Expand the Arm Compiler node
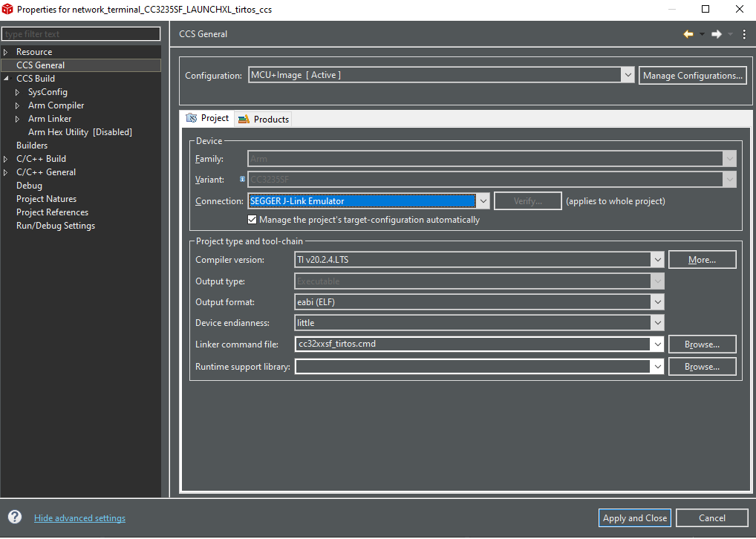The image size is (756, 539). tap(17, 105)
